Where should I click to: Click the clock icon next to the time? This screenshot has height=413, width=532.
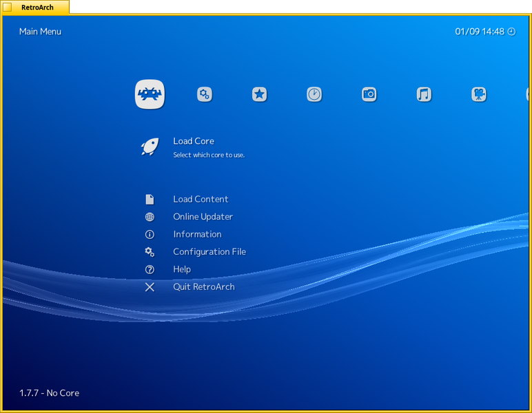tap(511, 32)
